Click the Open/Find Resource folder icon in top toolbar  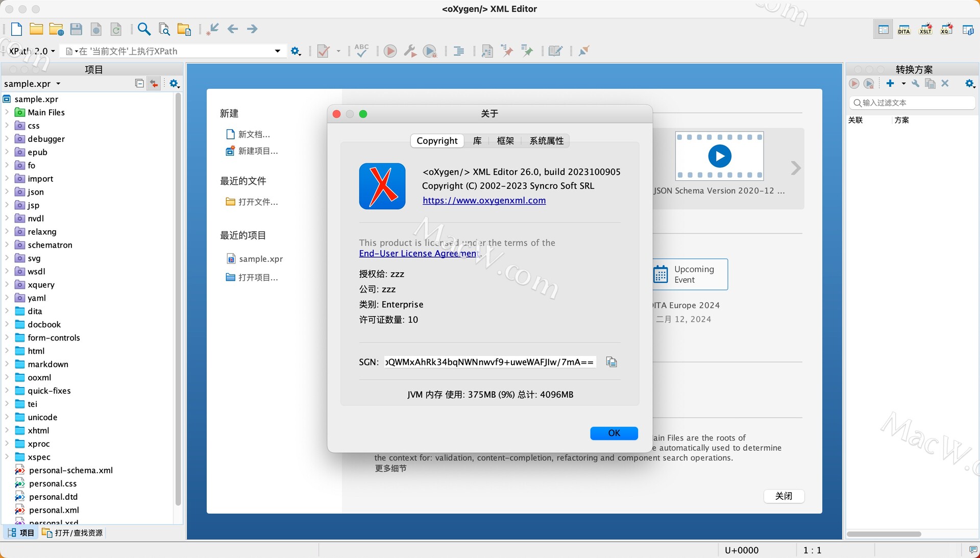click(x=184, y=29)
